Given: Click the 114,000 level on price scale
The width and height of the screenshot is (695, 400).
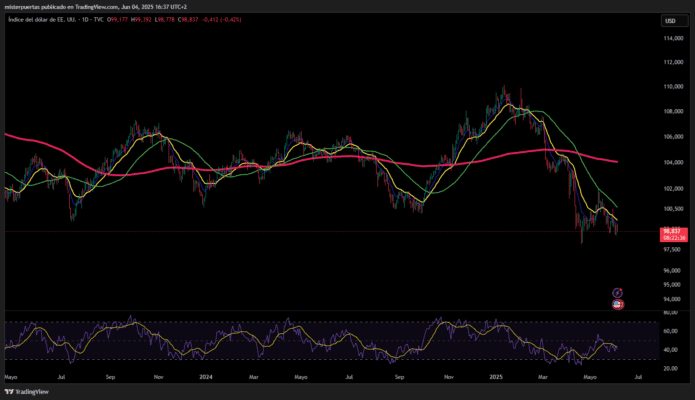Looking at the screenshot, I should (671, 38).
